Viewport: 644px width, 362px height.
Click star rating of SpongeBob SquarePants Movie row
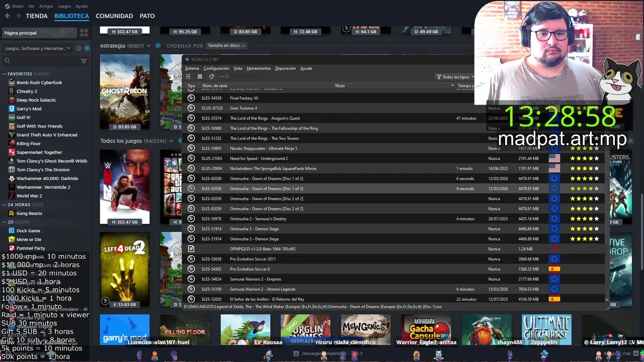click(585, 168)
